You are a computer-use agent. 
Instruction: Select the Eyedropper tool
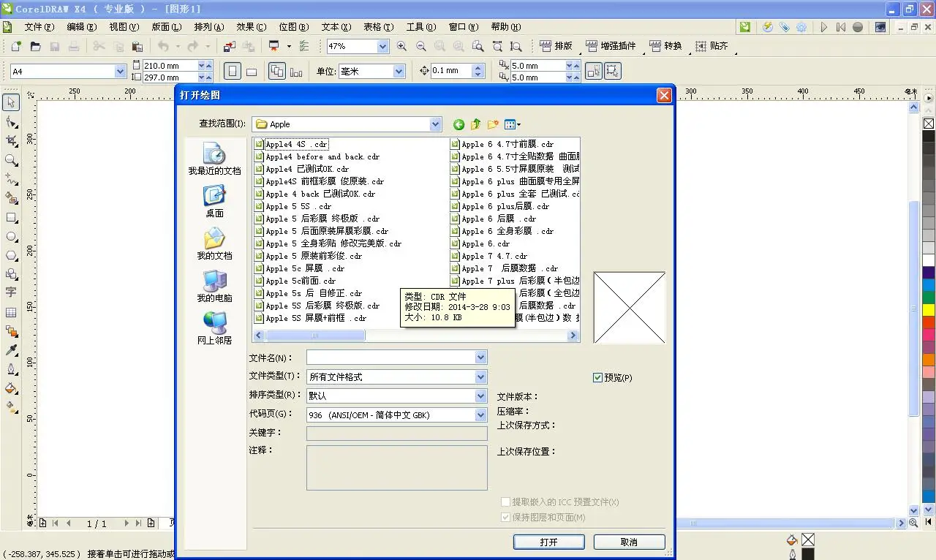pyautogui.click(x=11, y=350)
